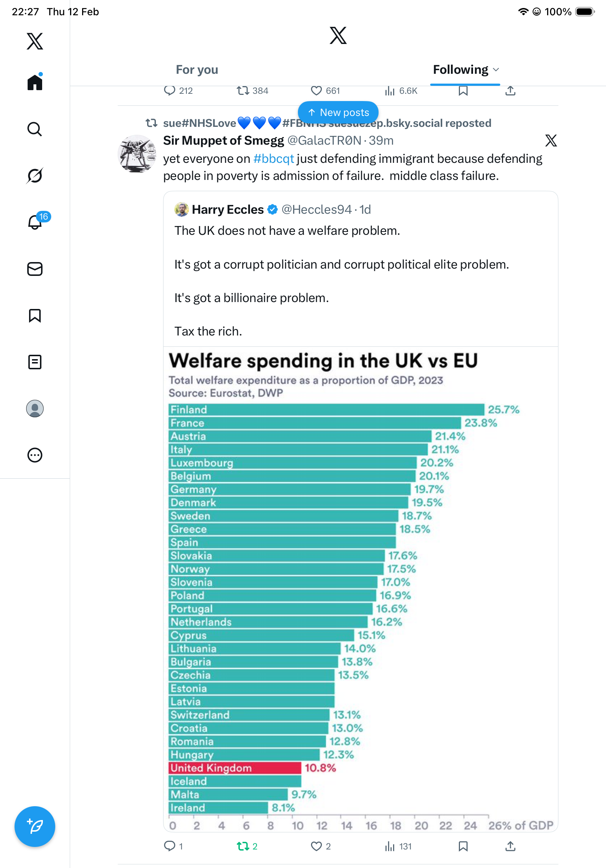Open the sidebar Bookmarks page
Viewport: 606px width, 868px height.
pos(35,316)
